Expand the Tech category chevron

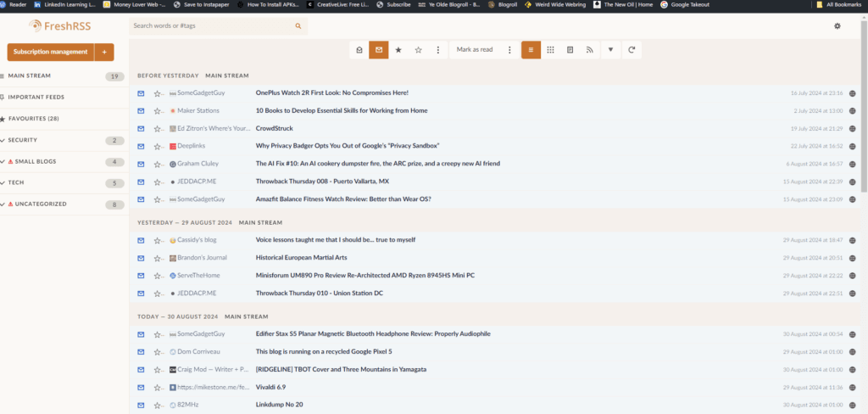pos(3,182)
